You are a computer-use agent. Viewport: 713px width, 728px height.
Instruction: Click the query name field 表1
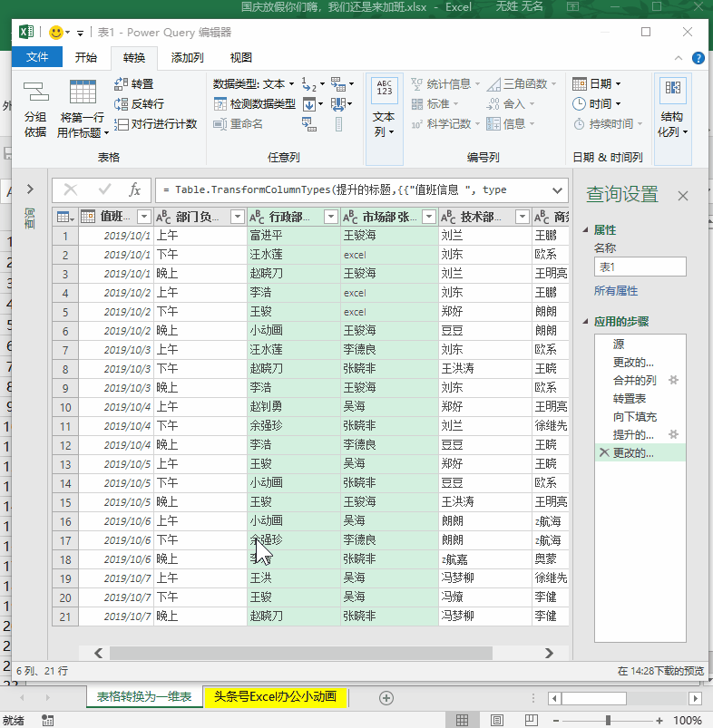click(640, 267)
